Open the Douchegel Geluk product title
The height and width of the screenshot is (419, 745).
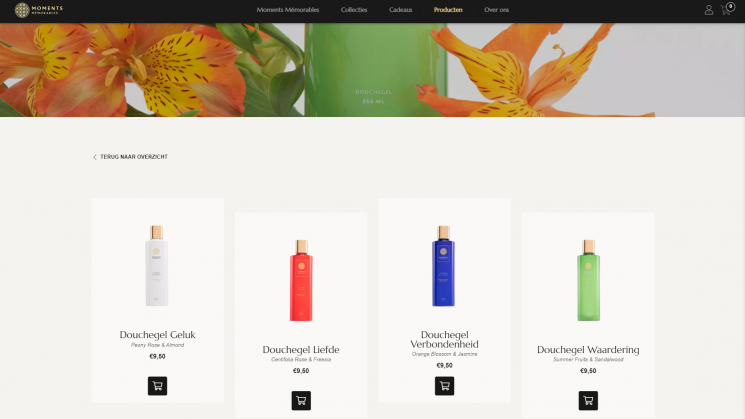[x=157, y=334]
